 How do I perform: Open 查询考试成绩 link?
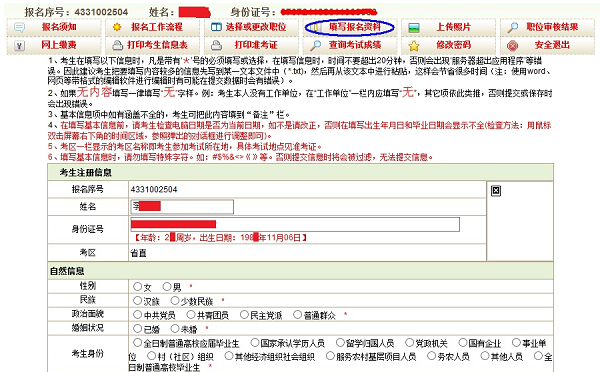click(355, 45)
